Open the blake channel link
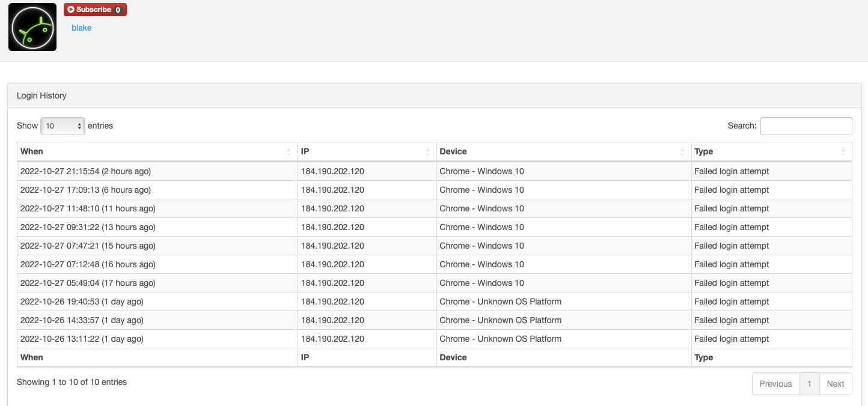868x406 pixels. coord(81,28)
